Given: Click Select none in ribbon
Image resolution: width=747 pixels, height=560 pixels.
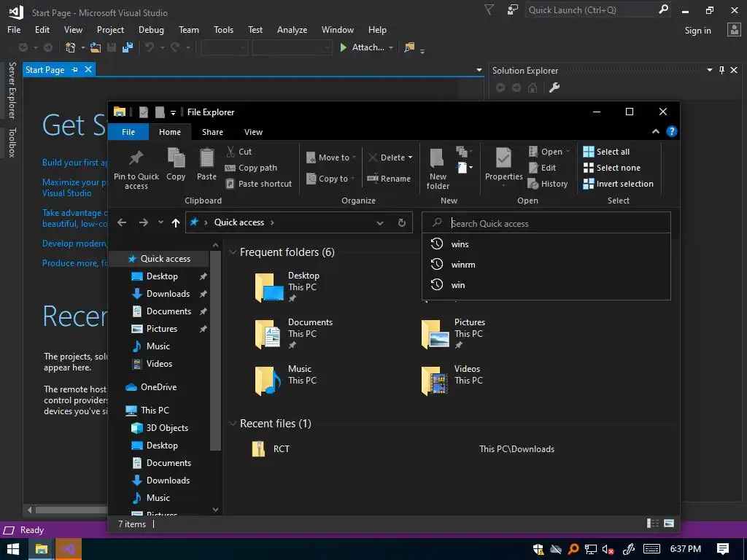Looking at the screenshot, I should (612, 168).
